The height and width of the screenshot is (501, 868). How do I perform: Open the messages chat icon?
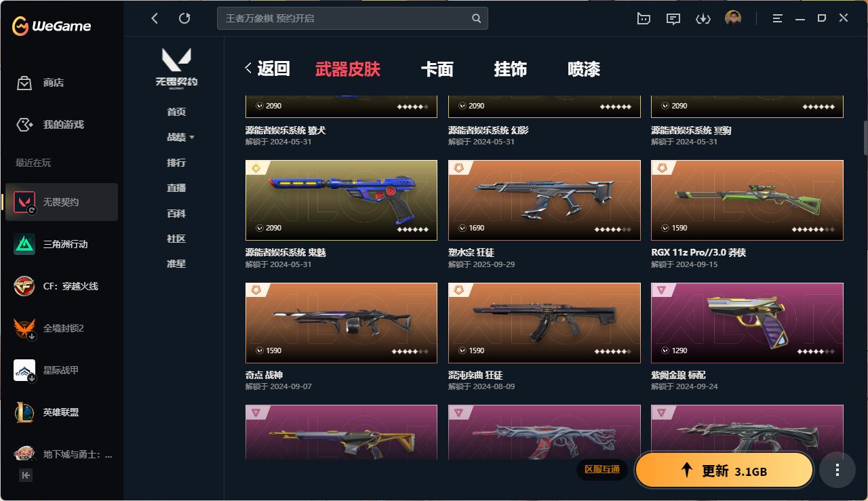coord(673,19)
